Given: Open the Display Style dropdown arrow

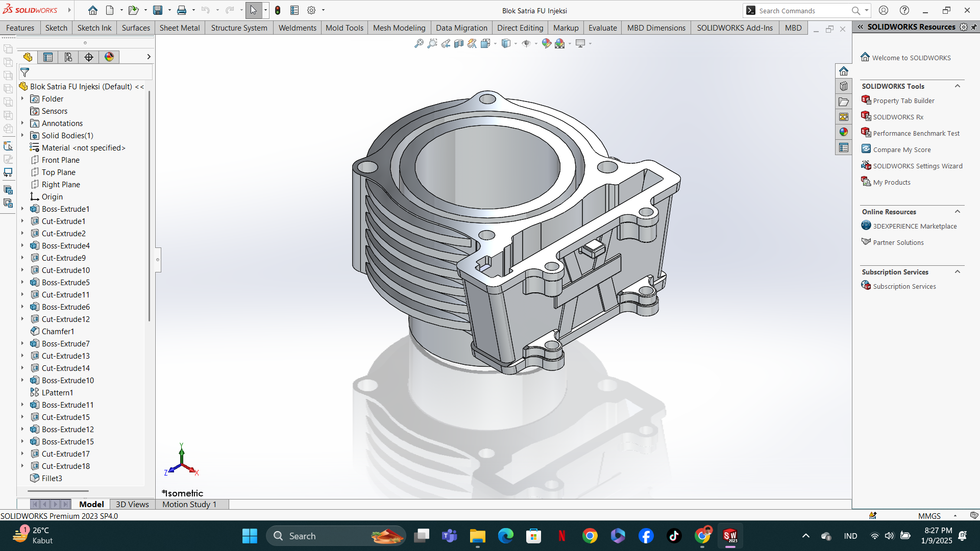Looking at the screenshot, I should point(516,44).
